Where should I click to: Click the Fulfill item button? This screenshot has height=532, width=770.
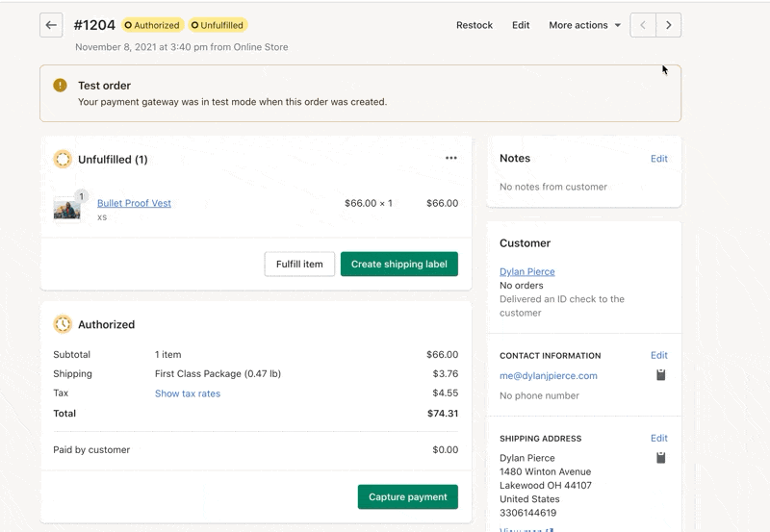pos(299,264)
